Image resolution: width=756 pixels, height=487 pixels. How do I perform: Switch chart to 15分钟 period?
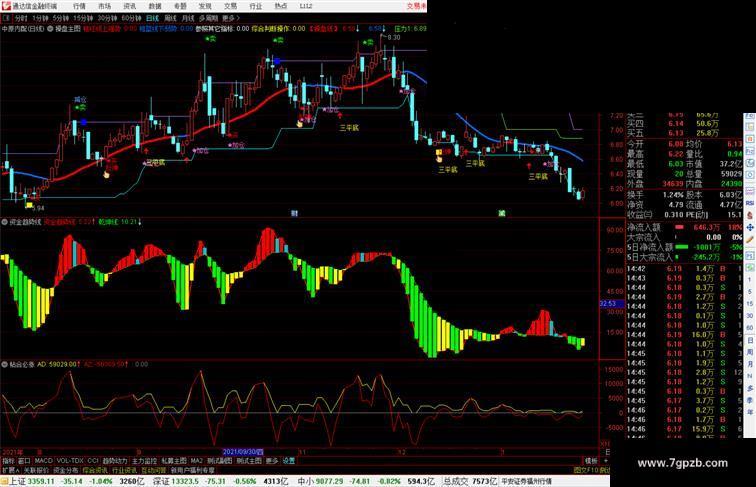click(x=83, y=18)
